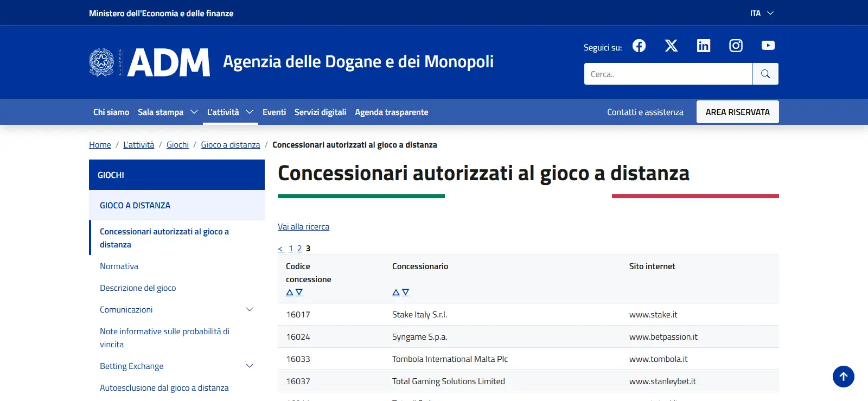The image size is (868, 401).
Task: Go to previous results page arrow
Action: (x=281, y=249)
